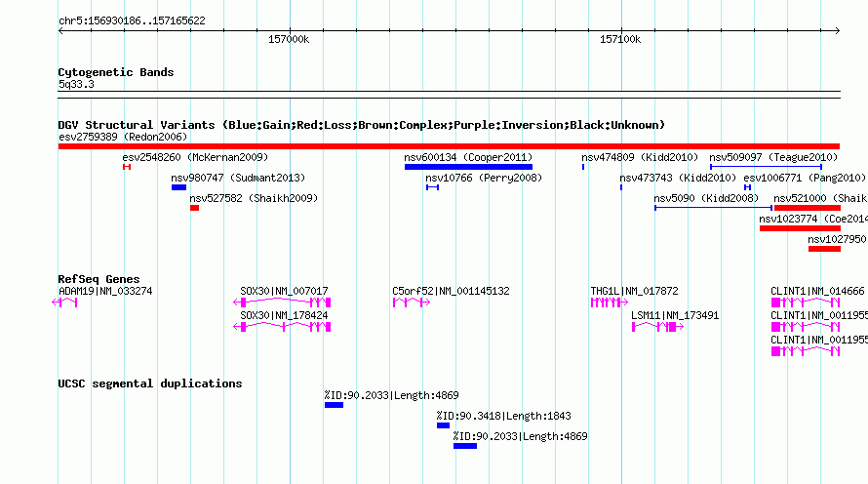Select the nsv980747 (Sudmant2013) label
This screenshot has height=484, width=868.
point(238,178)
